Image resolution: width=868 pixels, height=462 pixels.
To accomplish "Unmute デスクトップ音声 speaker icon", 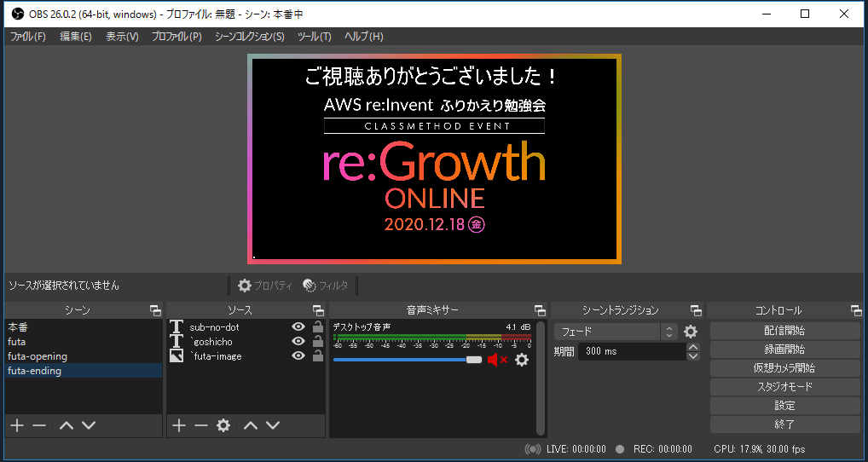I will point(497,361).
